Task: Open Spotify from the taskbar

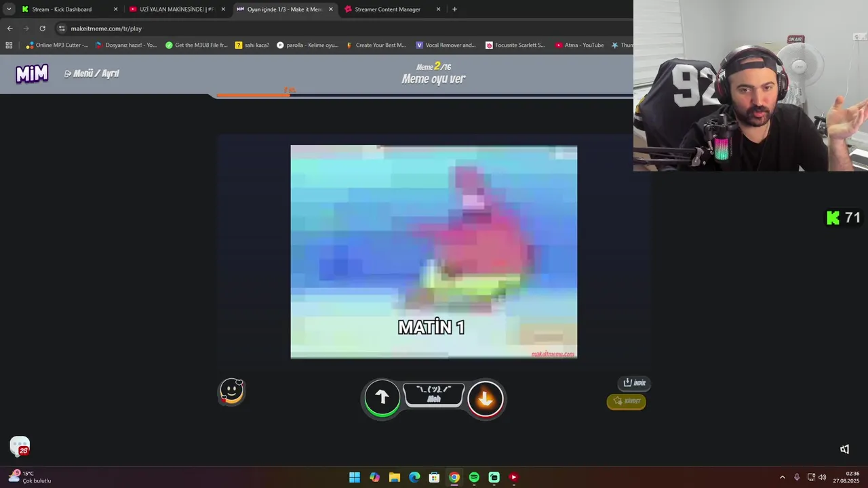Action: [474, 477]
